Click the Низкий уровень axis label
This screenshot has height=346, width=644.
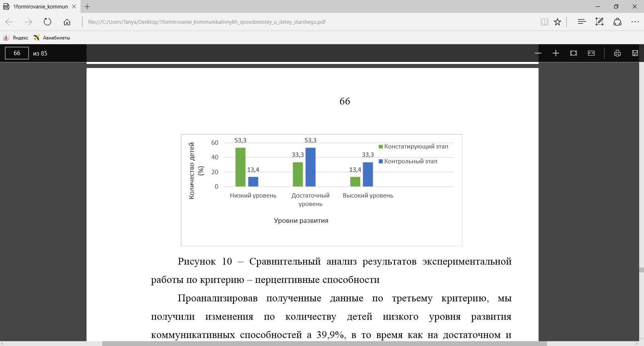click(x=253, y=196)
